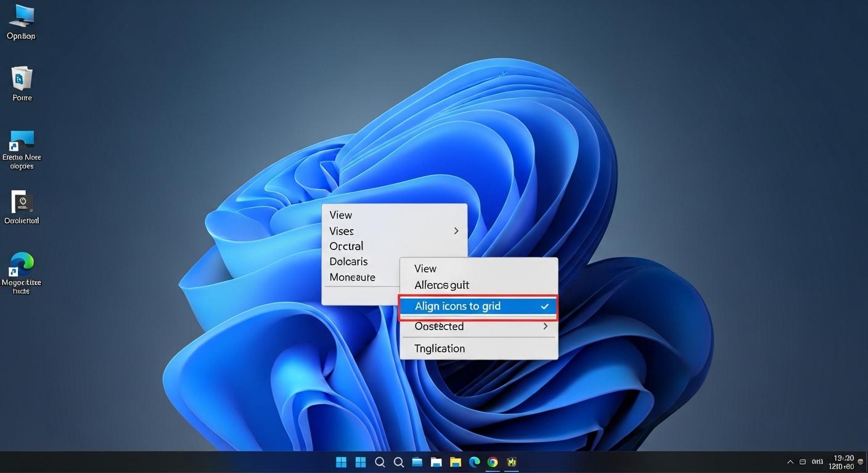Open Google Chrome from the taskbar
This screenshot has height=473, width=868.
click(x=493, y=462)
